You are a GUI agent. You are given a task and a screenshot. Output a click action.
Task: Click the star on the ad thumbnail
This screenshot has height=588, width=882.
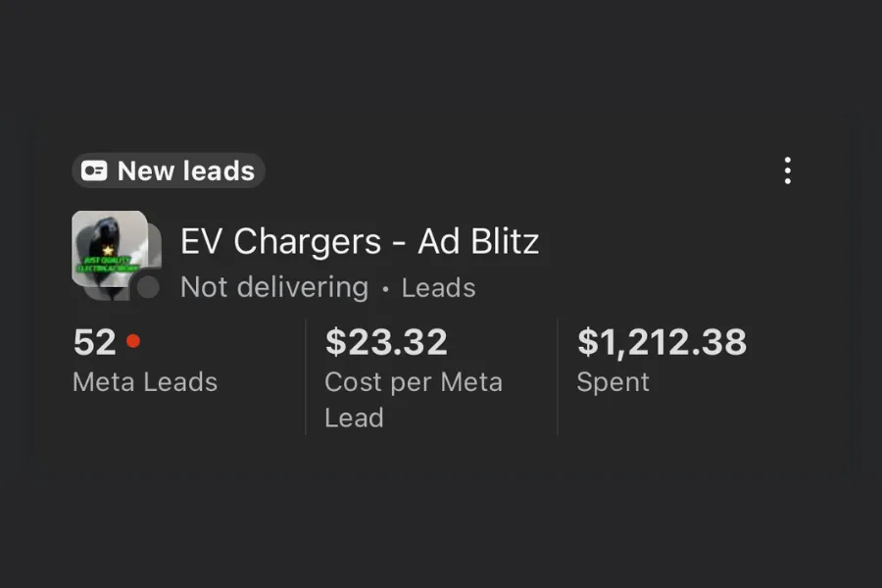(x=109, y=251)
